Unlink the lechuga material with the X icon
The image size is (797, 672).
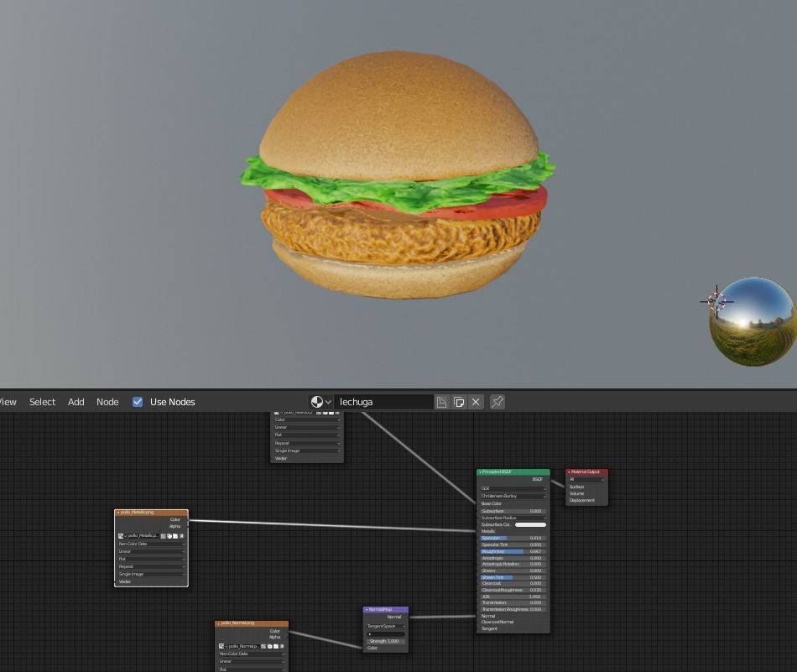pyautogui.click(x=476, y=402)
